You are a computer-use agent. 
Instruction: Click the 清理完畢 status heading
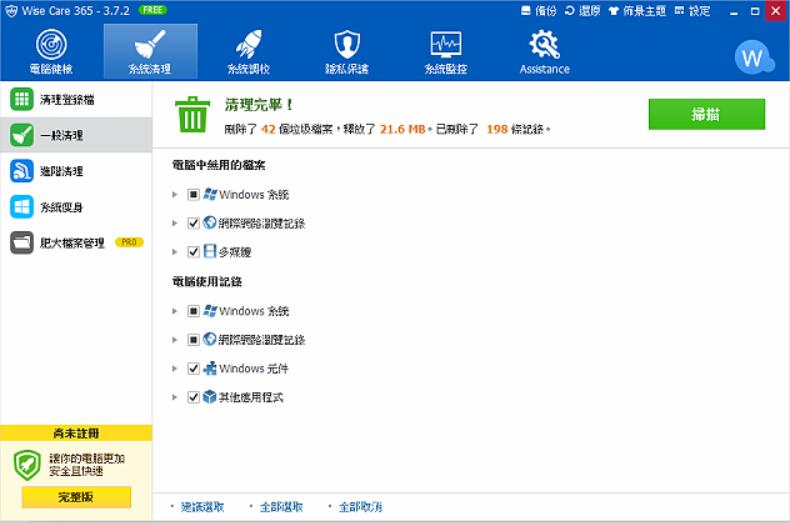point(258,105)
